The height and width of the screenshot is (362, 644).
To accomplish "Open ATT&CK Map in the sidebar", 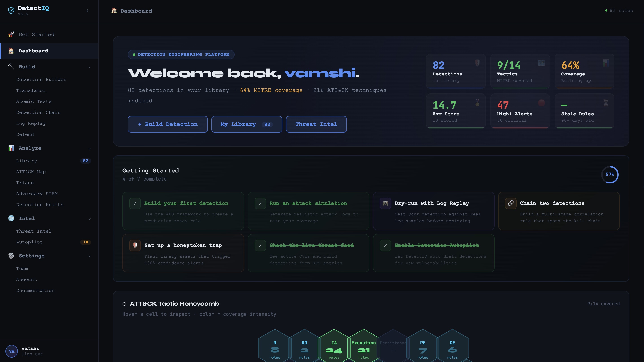I will (31, 172).
